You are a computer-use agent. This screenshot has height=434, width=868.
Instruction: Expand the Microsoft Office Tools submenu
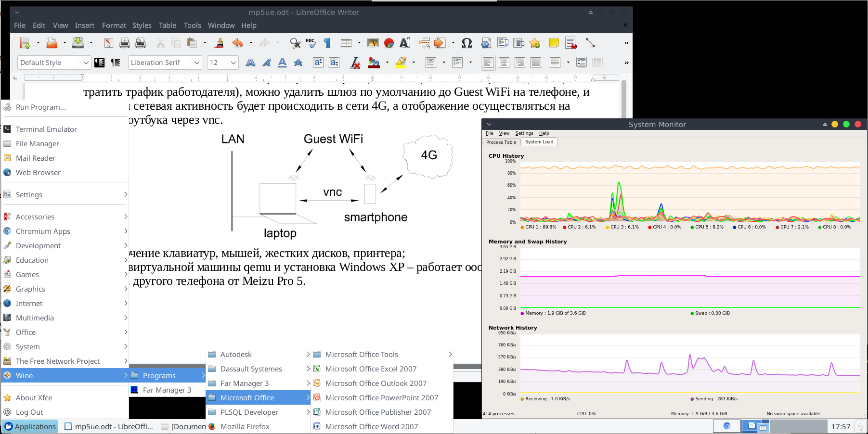[x=382, y=355]
